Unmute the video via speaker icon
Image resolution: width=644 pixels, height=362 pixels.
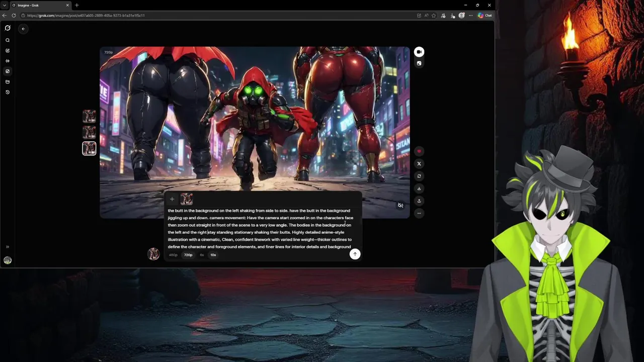click(400, 205)
